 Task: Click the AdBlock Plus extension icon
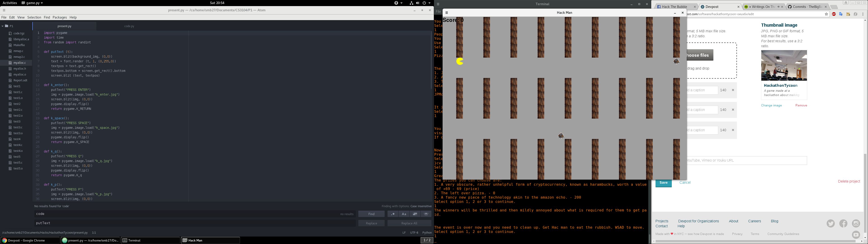tap(834, 14)
